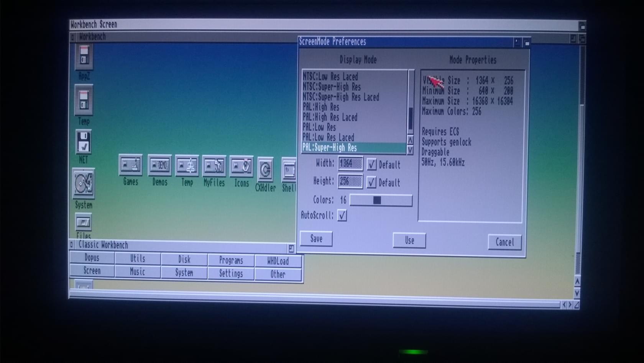
Task: Open the System category button
Action: [x=184, y=273]
